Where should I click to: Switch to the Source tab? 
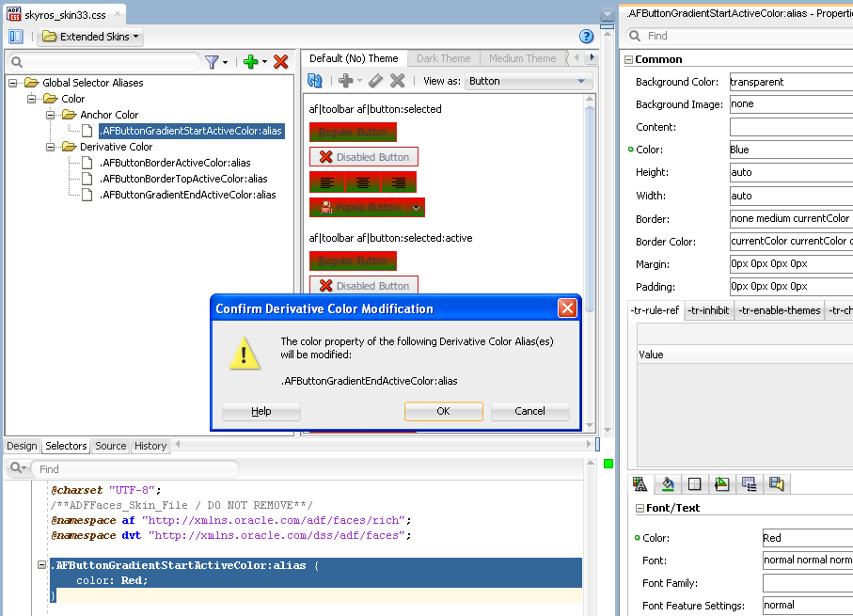point(110,446)
